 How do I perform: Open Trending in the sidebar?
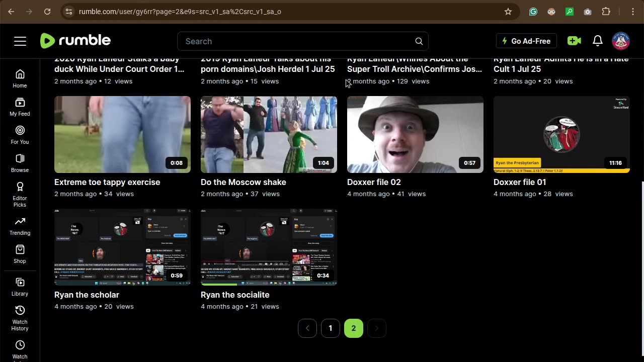pos(20,226)
